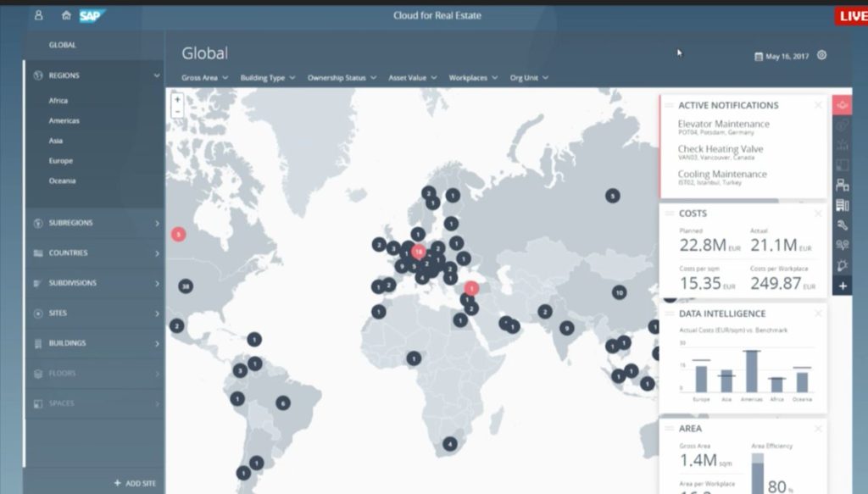Viewport: 868px width, 494px height.
Task: Select the Africa region
Action: tap(58, 101)
